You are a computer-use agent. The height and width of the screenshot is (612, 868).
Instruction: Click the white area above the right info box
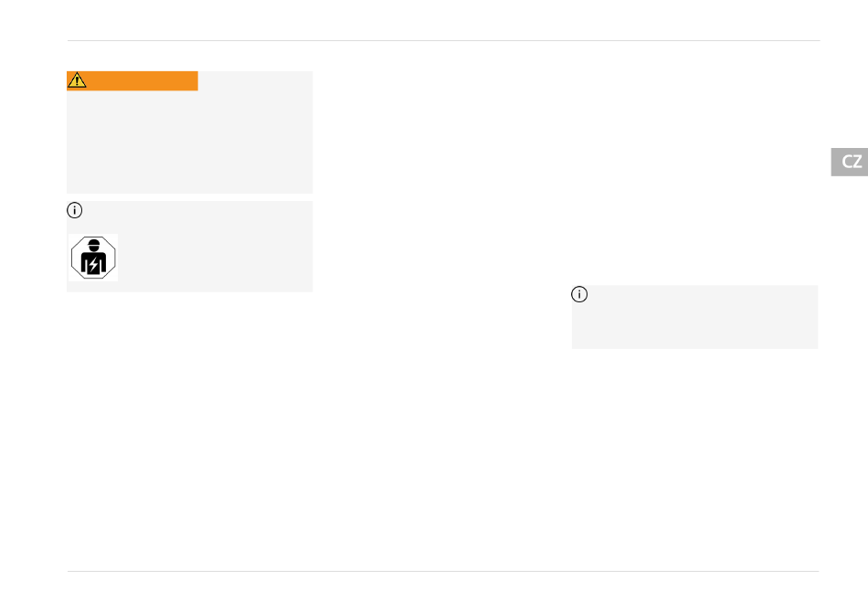click(694, 166)
